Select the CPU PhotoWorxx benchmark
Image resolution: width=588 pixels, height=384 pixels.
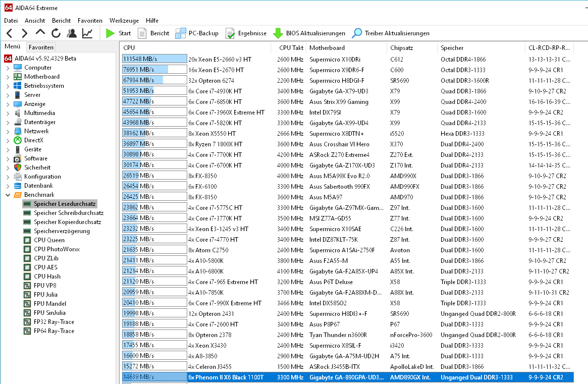51,249
